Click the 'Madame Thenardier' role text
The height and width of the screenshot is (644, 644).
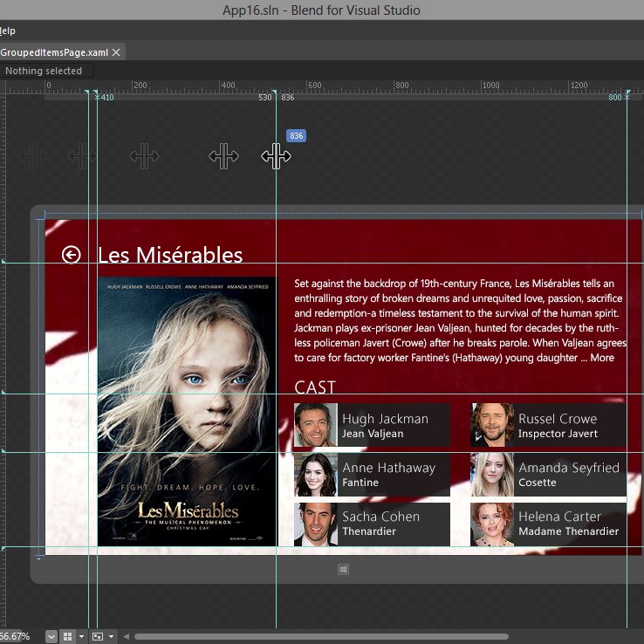(568, 531)
